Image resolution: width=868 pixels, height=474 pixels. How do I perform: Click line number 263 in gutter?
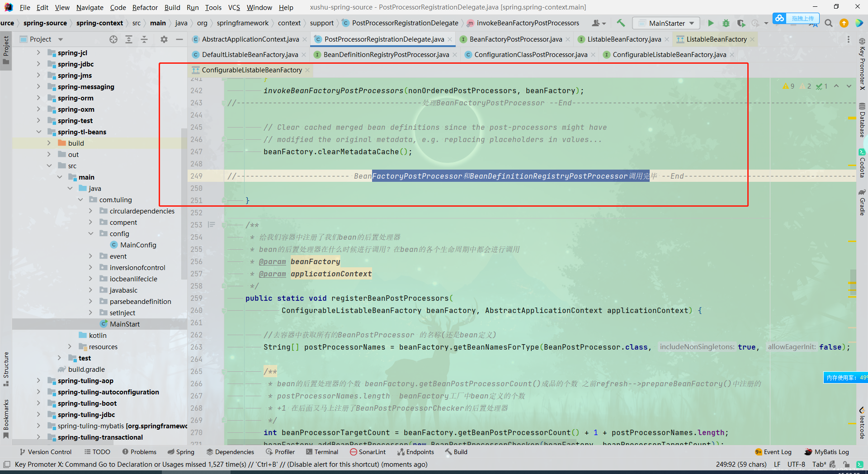point(196,347)
